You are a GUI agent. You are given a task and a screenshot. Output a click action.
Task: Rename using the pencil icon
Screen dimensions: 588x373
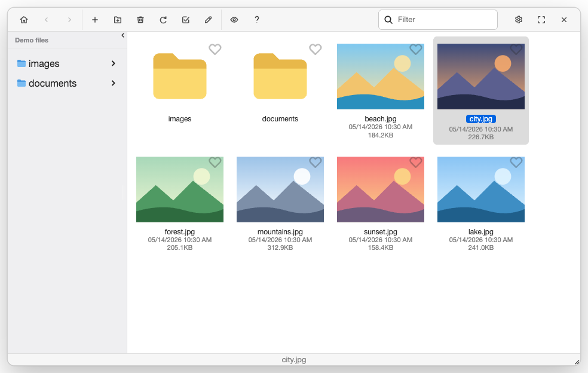[209, 20]
